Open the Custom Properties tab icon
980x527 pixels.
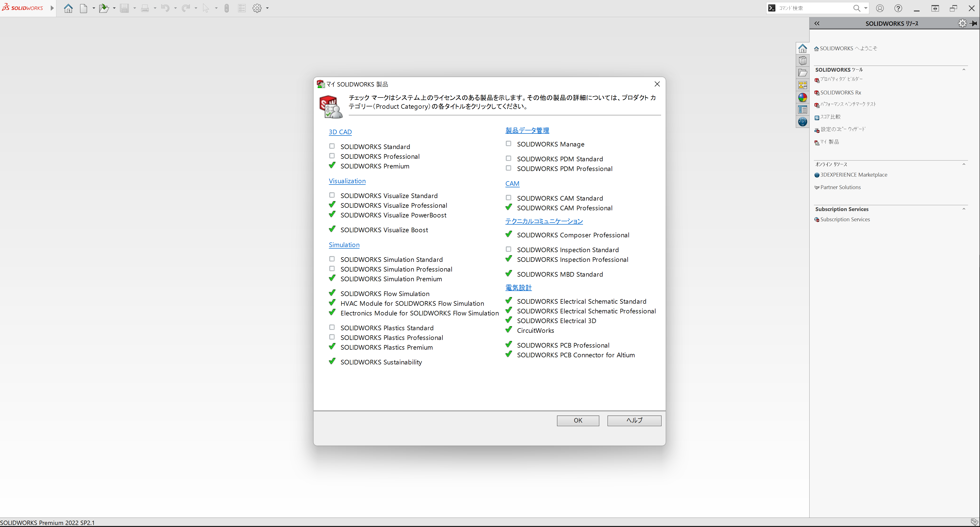click(x=803, y=109)
